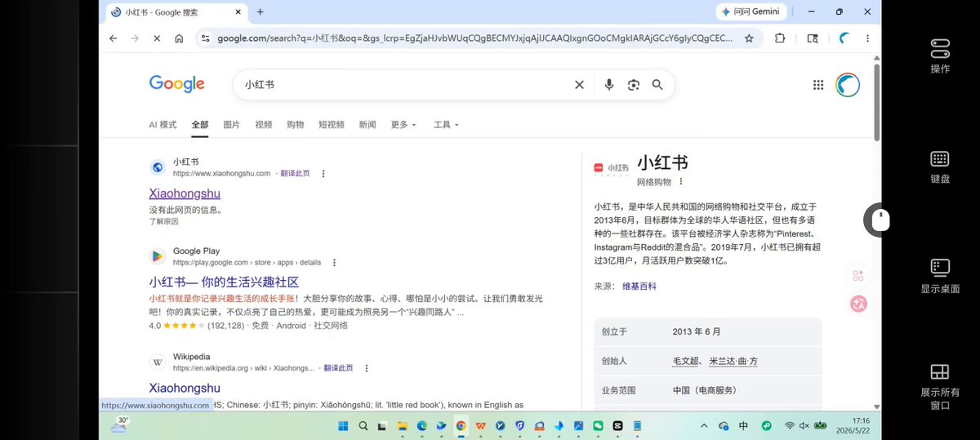Expand the 更多 dropdown
This screenshot has height=440, width=980.
[x=403, y=125]
